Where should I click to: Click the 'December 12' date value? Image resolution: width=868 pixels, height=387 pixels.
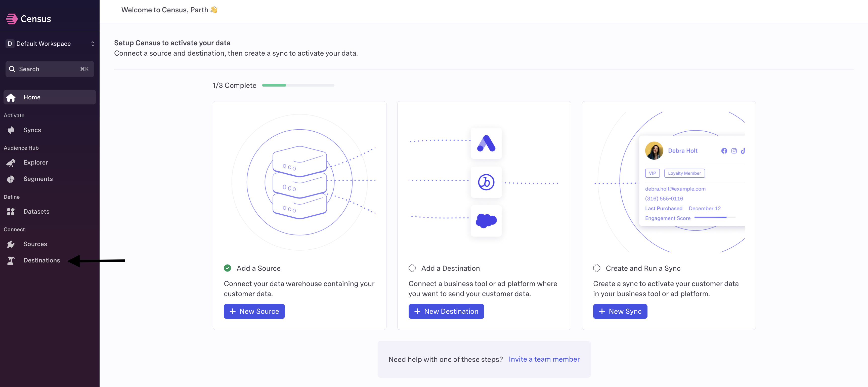pyautogui.click(x=705, y=209)
